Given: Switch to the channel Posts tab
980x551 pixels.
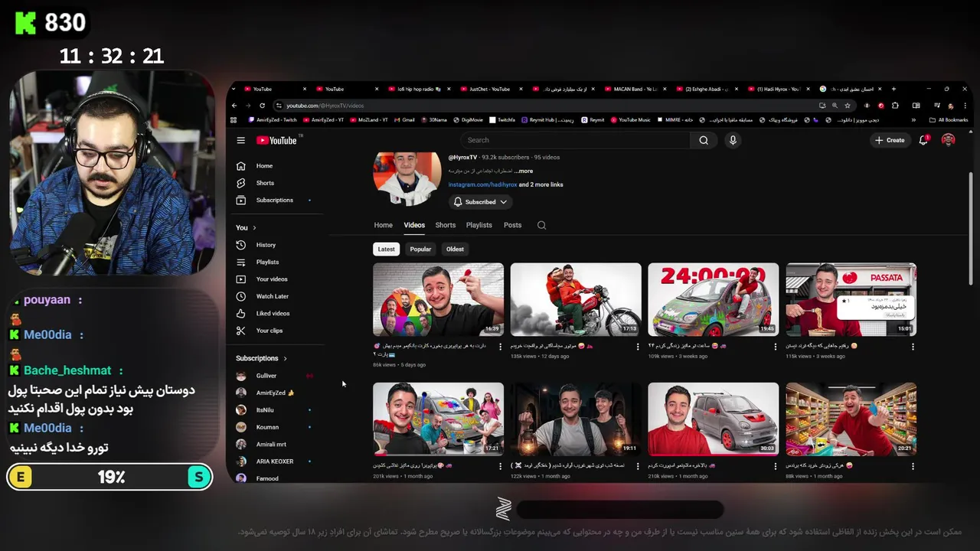Looking at the screenshot, I should (x=513, y=225).
